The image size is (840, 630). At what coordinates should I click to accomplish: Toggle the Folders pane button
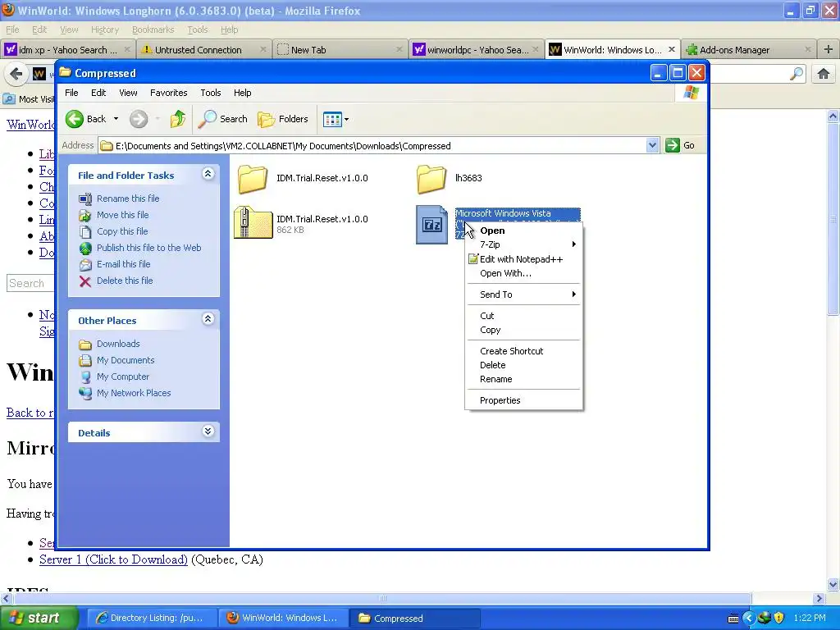tap(283, 119)
